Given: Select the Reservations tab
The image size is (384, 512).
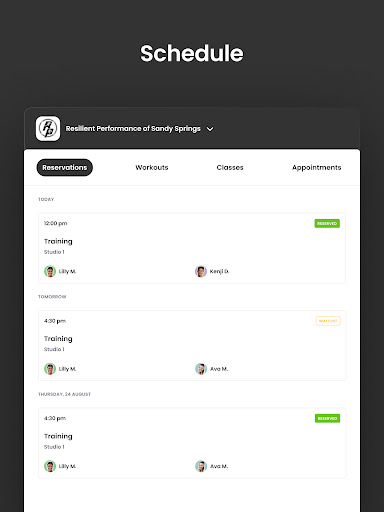Looking at the screenshot, I should tap(65, 167).
